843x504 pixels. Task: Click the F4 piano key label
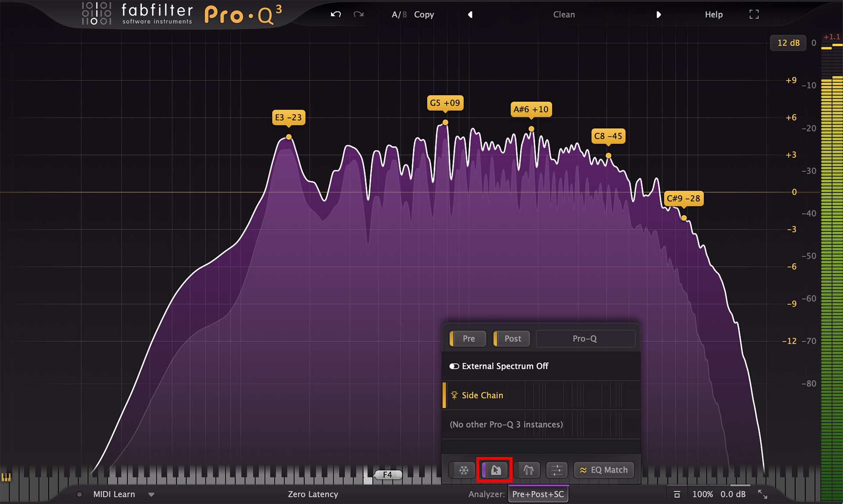pyautogui.click(x=387, y=475)
